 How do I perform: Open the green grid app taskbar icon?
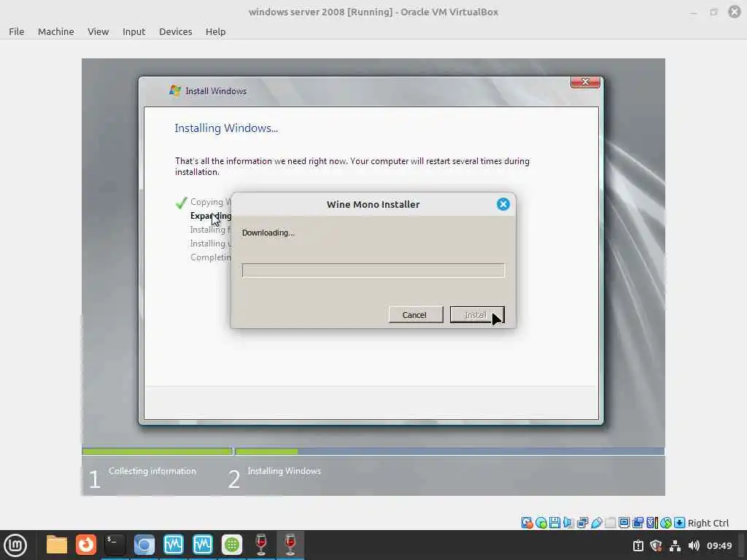pyautogui.click(x=231, y=545)
